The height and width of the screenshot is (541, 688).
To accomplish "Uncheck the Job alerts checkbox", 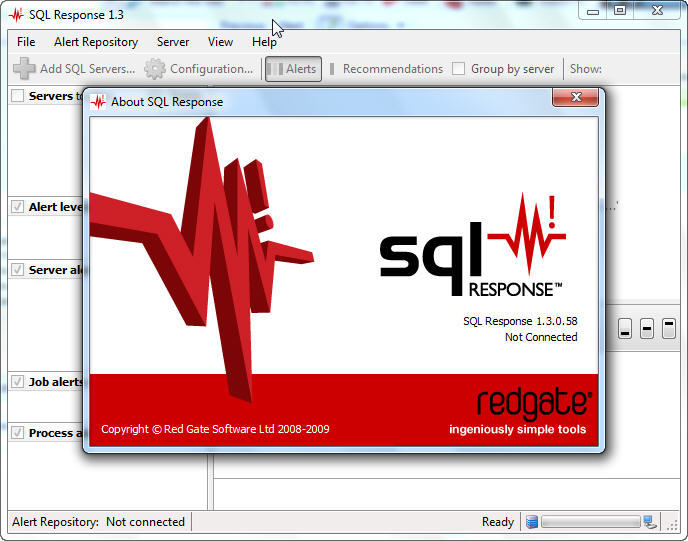I will point(18,382).
